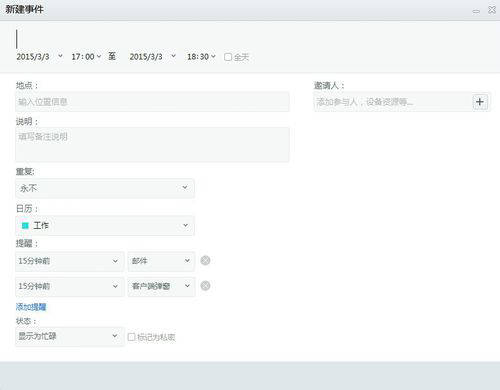This screenshot has height=390, width=500.
Task: Open the 17:00 start time dropdown
Action: coord(86,57)
